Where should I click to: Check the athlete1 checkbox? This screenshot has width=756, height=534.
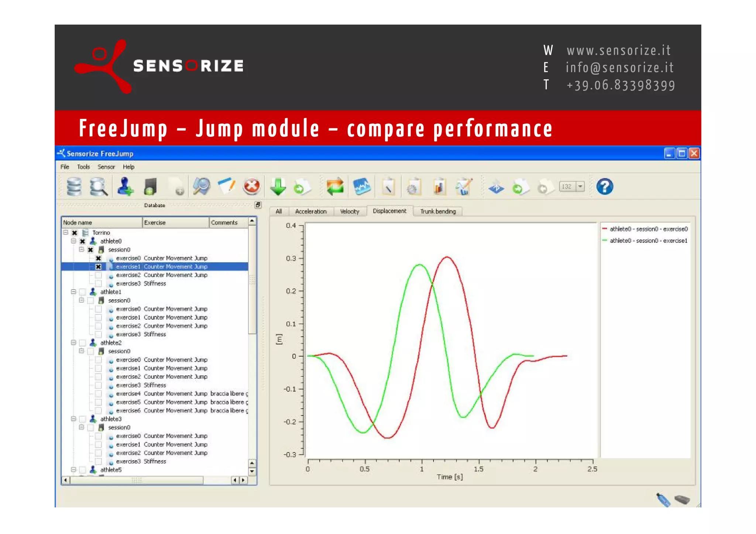pos(83,292)
